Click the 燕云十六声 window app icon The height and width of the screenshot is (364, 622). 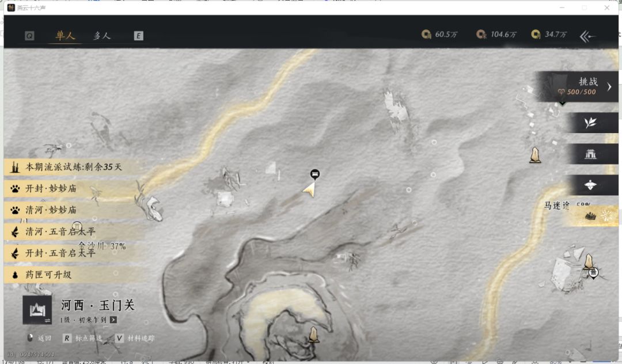11,7
